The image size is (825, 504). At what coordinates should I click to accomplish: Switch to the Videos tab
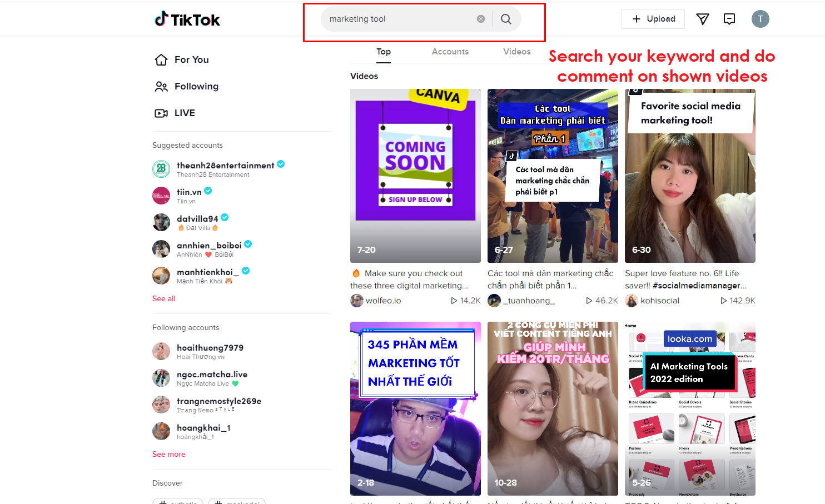[x=517, y=52]
